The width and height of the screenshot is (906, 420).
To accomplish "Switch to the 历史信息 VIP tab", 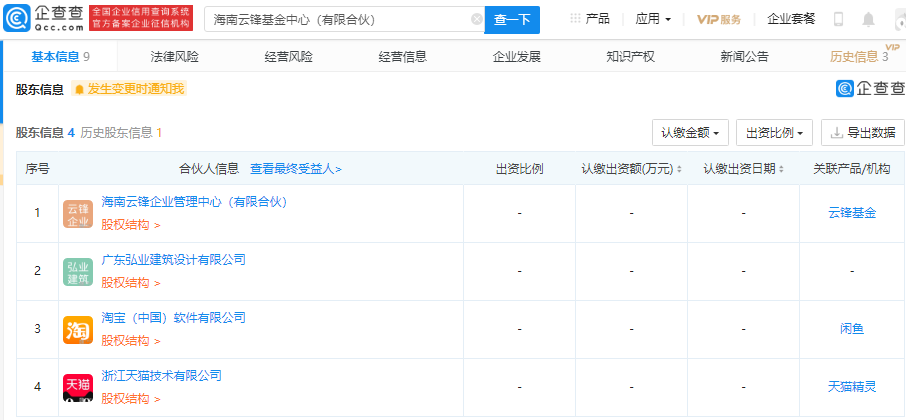I will tap(859, 57).
